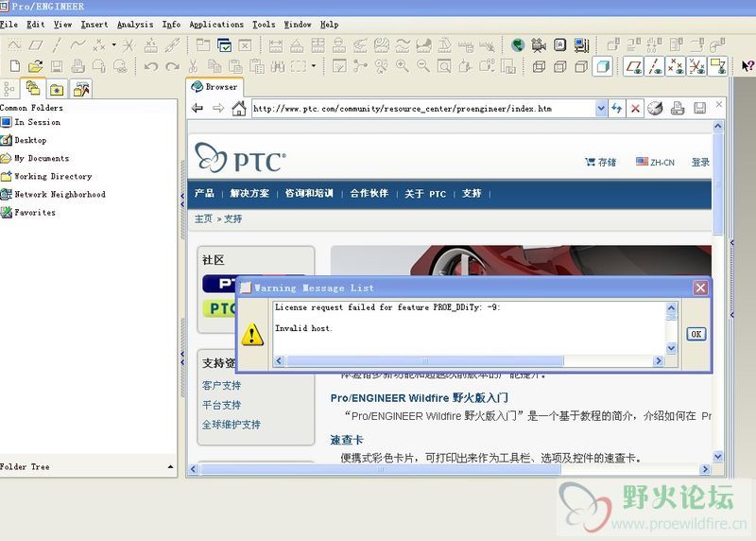
Task: Expand the datum point tool dropdown arrow
Action: [113, 44]
